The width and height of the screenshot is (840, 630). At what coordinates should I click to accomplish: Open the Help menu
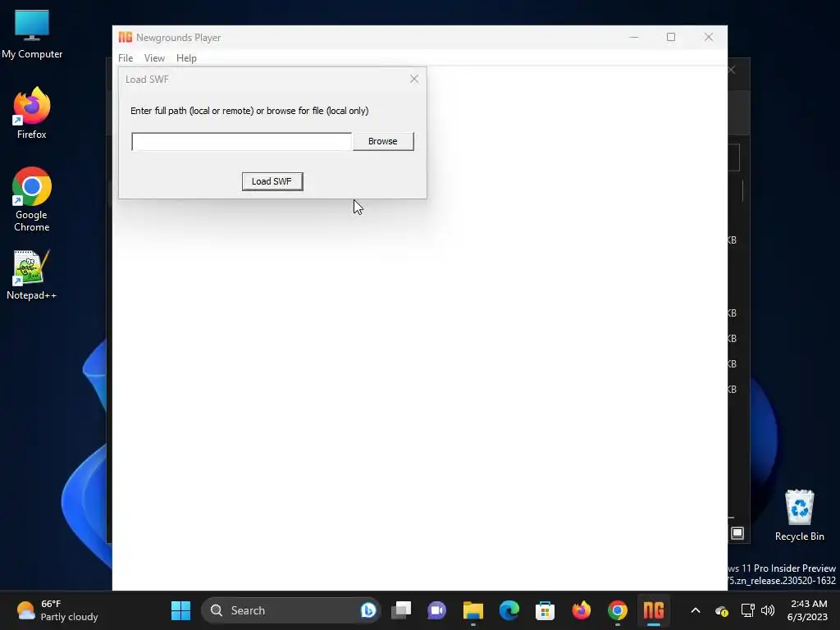click(186, 58)
